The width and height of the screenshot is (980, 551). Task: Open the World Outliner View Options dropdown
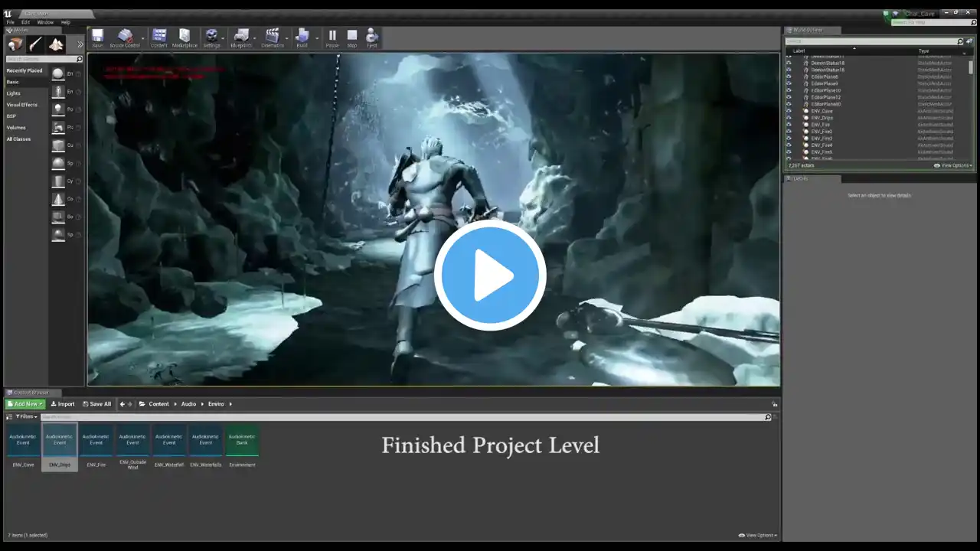[x=953, y=165]
